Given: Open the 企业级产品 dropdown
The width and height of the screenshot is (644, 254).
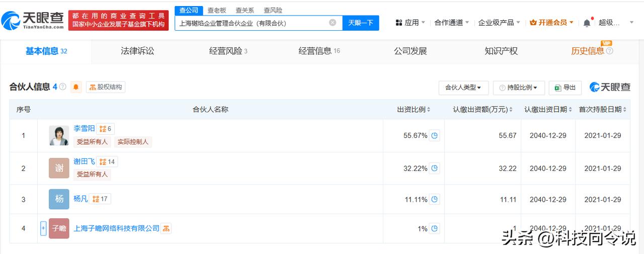Looking at the screenshot, I should point(500,23).
